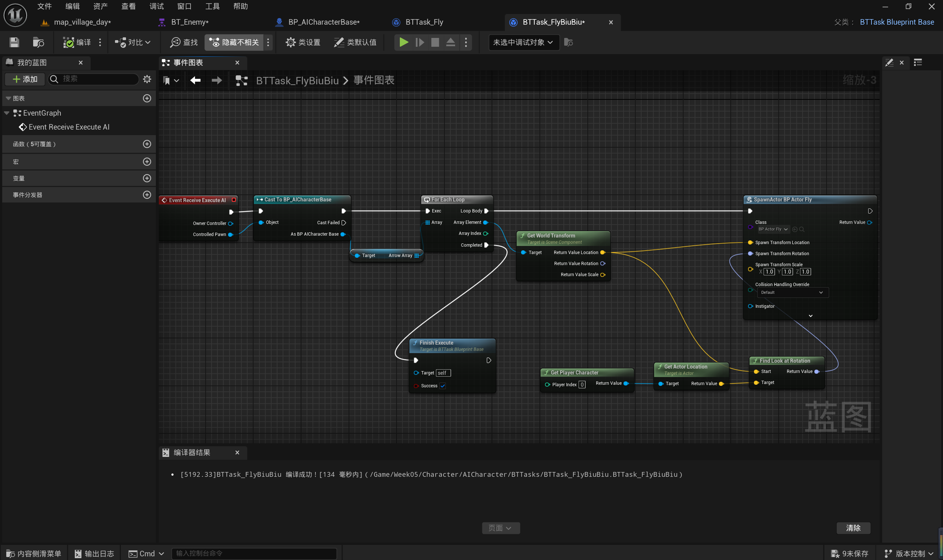Collapse the EventGraph tree item
Viewport: 943px width, 560px height.
click(x=6, y=113)
